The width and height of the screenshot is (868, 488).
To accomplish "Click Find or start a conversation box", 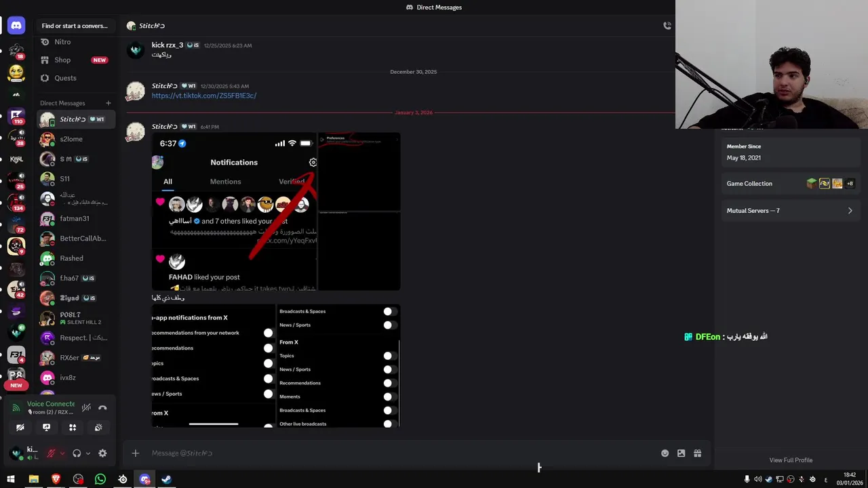I will (x=75, y=26).
